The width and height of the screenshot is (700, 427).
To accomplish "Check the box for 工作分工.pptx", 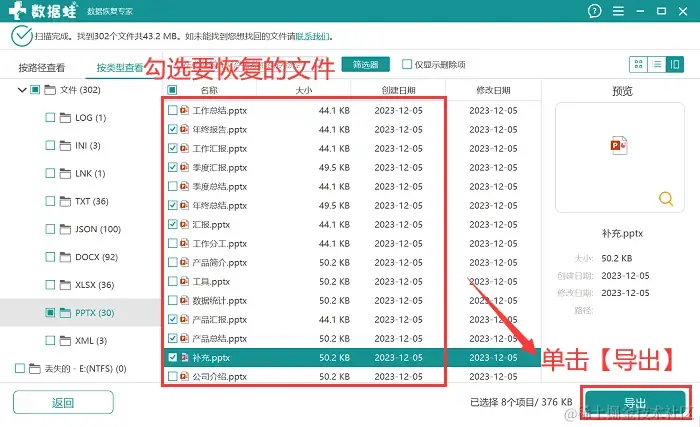I will [x=172, y=243].
